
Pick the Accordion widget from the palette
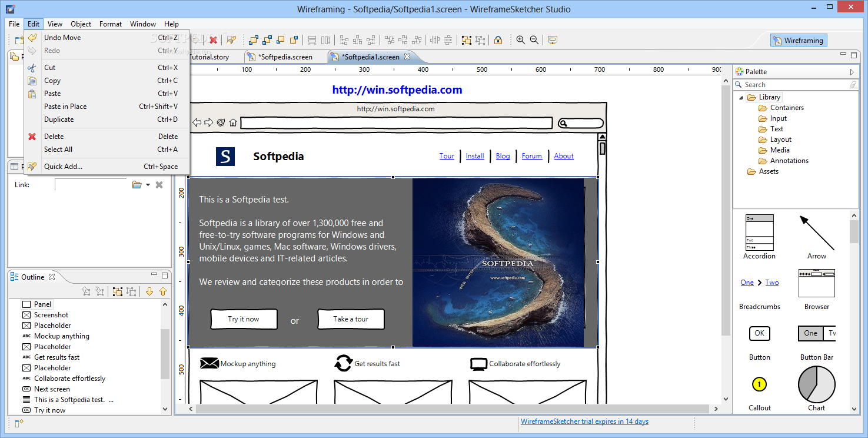click(759, 237)
